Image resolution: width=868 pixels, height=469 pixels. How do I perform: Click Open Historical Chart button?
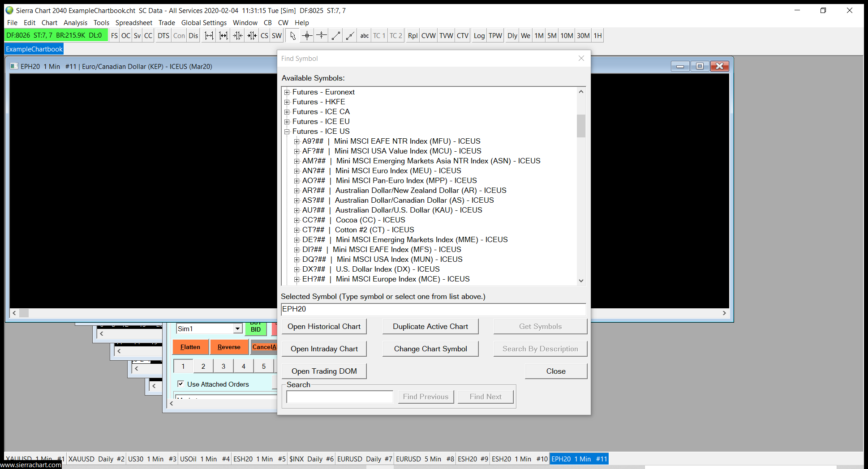324,327
